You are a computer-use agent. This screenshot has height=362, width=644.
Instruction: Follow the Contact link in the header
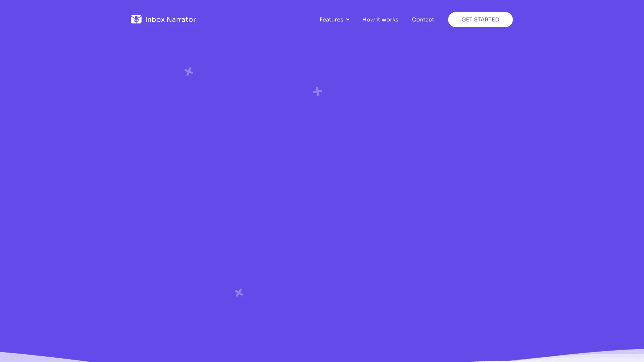pyautogui.click(x=423, y=19)
